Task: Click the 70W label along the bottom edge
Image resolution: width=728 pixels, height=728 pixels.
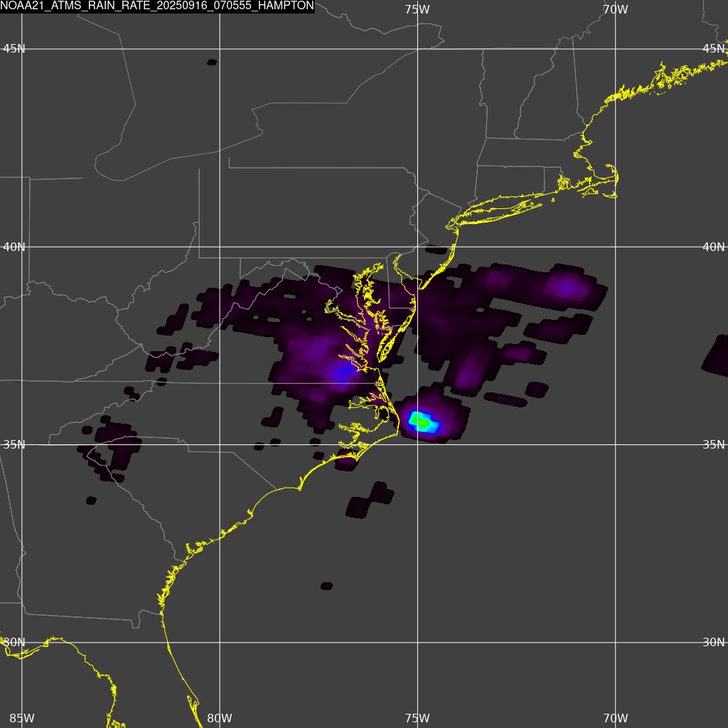Action: 615,718
